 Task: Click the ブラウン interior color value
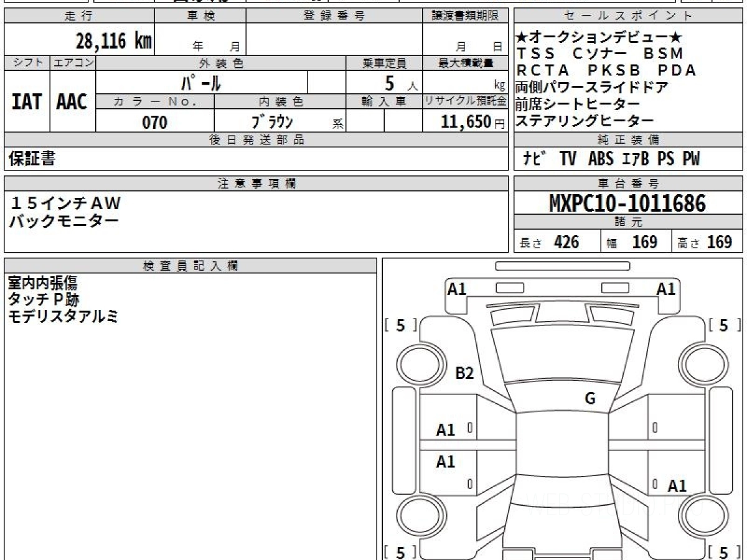[x=272, y=123]
